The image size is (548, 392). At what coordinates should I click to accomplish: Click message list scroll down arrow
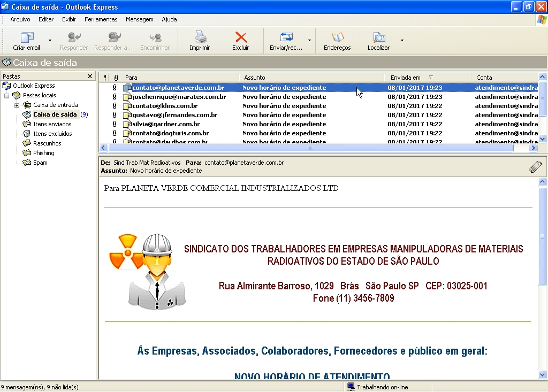(x=543, y=139)
